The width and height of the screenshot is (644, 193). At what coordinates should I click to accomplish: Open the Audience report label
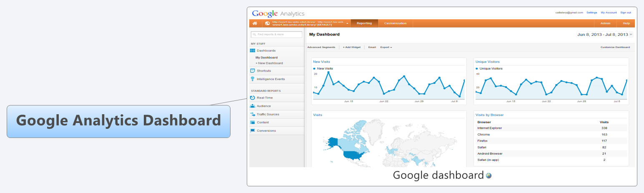click(264, 106)
